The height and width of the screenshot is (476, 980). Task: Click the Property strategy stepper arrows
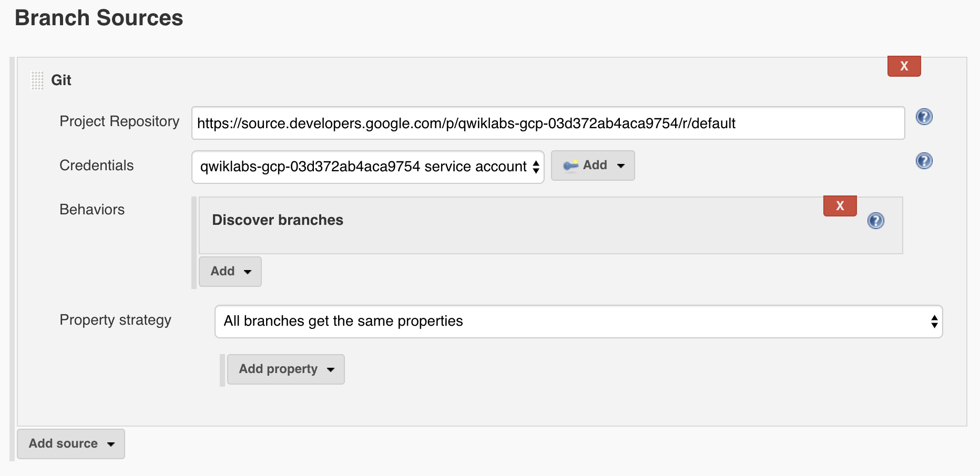934,321
